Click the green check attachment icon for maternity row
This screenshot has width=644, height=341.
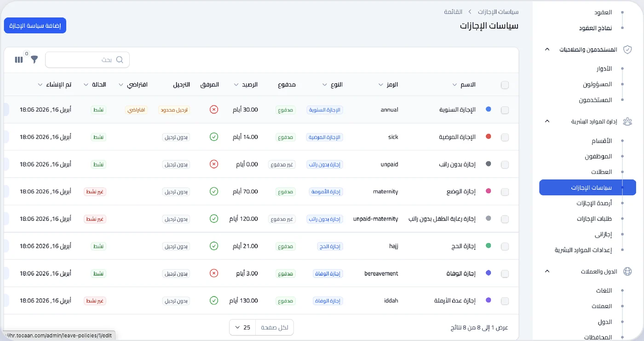(x=213, y=191)
